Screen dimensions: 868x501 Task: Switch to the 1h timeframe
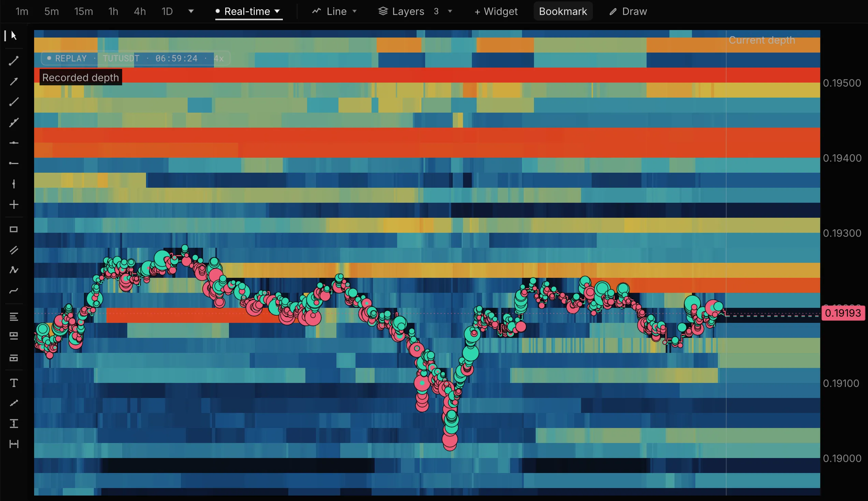click(x=113, y=11)
